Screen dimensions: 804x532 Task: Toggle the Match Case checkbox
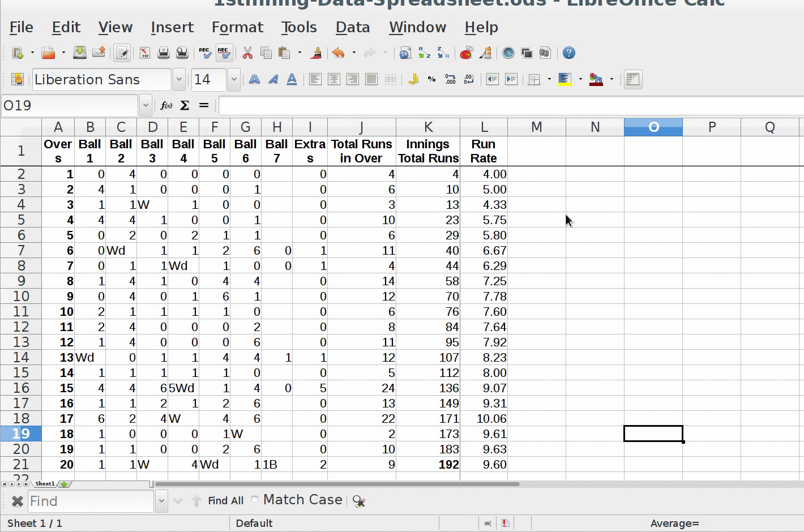tap(255, 499)
